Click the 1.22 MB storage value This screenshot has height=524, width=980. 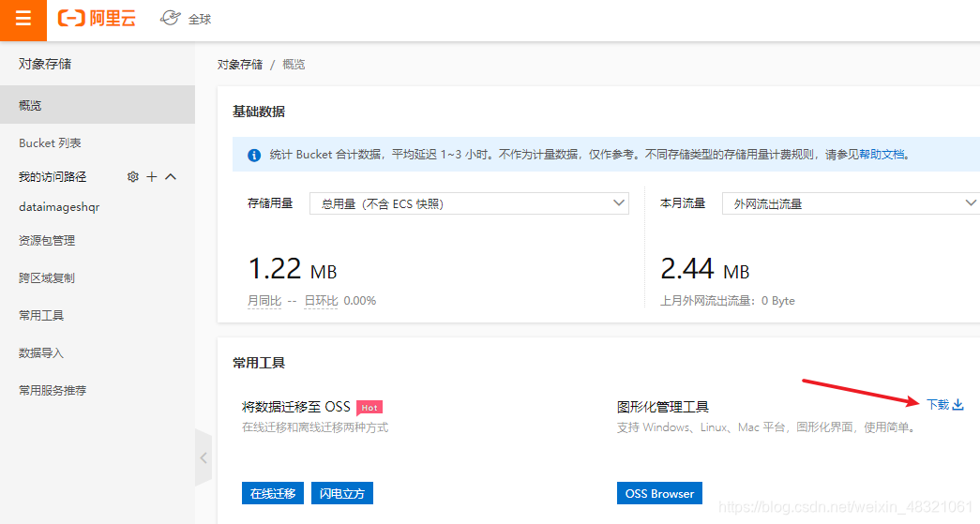(293, 269)
